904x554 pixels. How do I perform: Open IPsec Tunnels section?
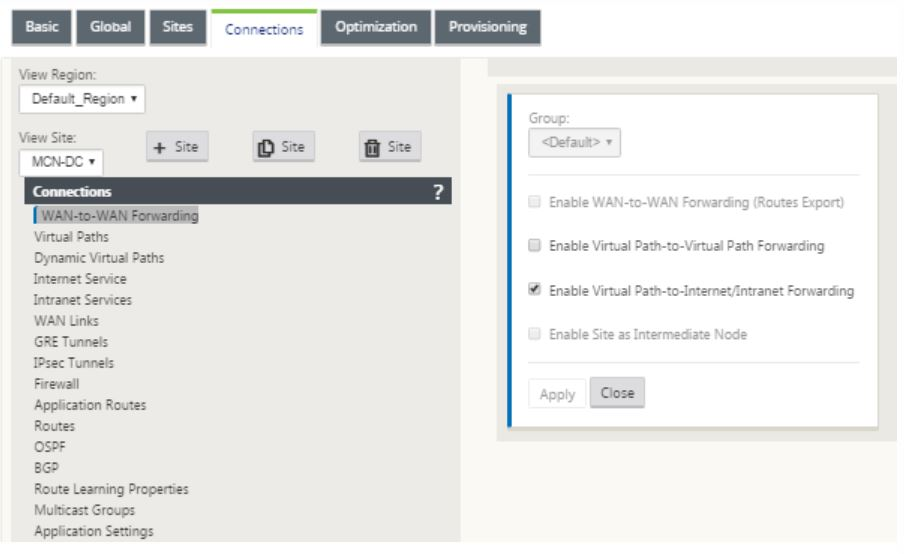pyautogui.click(x=74, y=363)
